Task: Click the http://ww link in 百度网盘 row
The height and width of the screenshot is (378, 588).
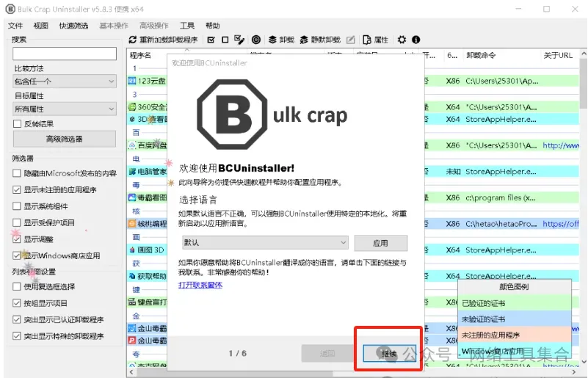Action: point(561,145)
